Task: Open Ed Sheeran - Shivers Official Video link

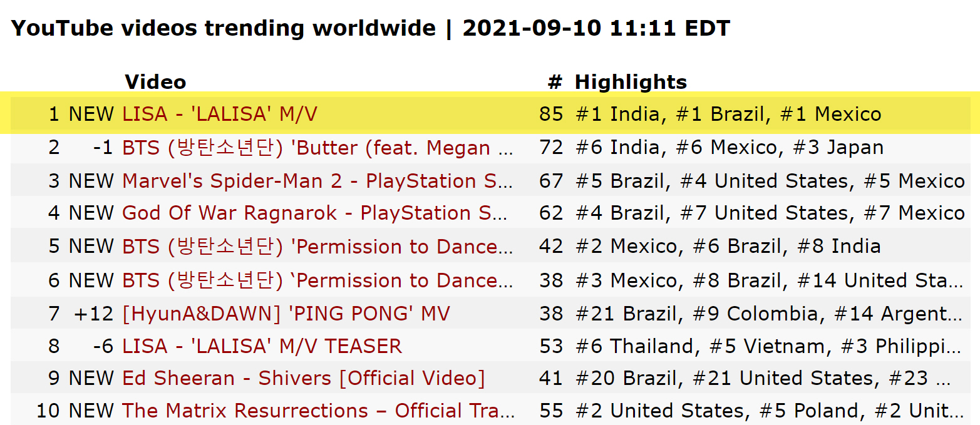Action: 304,378
